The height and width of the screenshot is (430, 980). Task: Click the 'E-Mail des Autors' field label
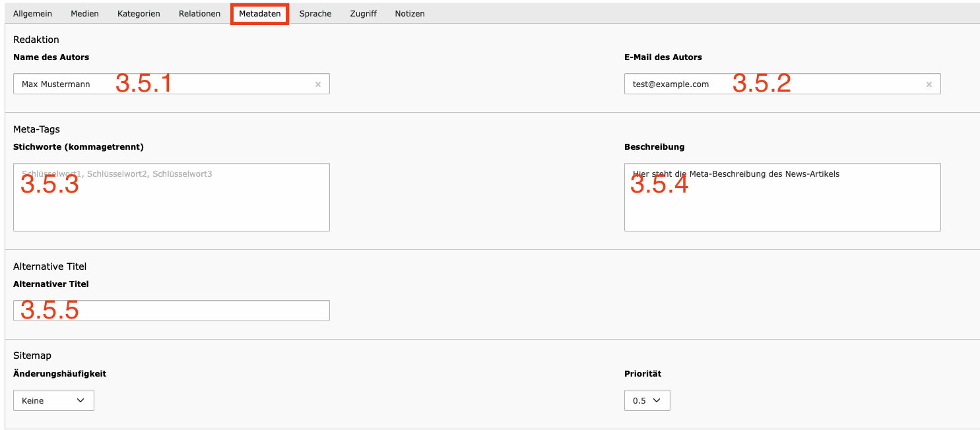click(x=663, y=57)
